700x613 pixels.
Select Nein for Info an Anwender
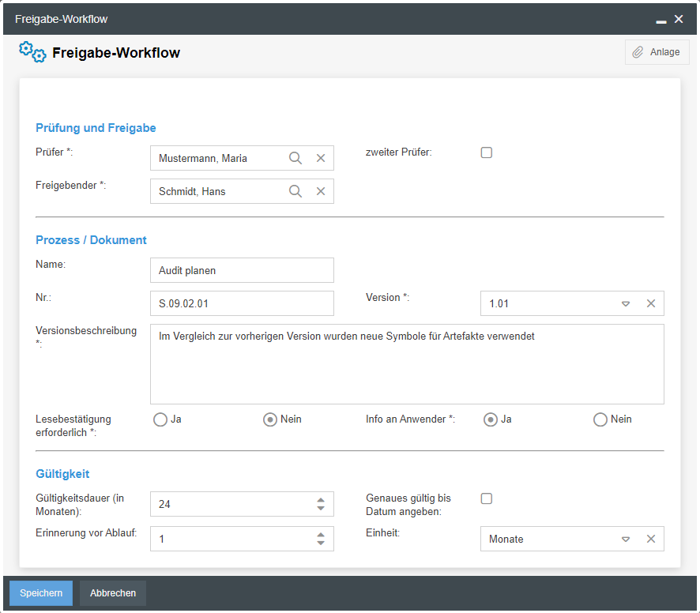600,419
